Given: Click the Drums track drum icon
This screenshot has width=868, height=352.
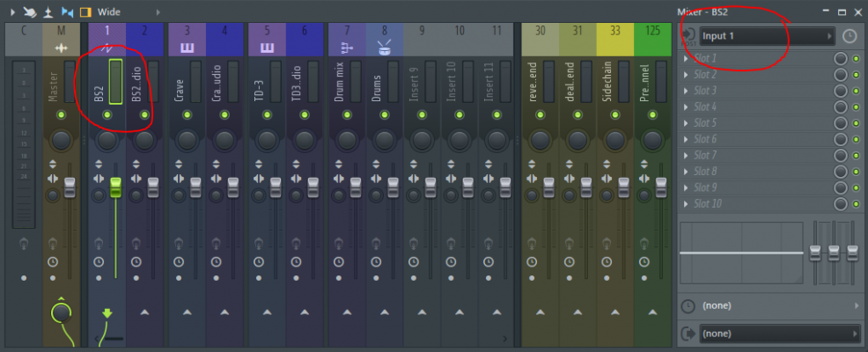Looking at the screenshot, I should pyautogui.click(x=385, y=48).
